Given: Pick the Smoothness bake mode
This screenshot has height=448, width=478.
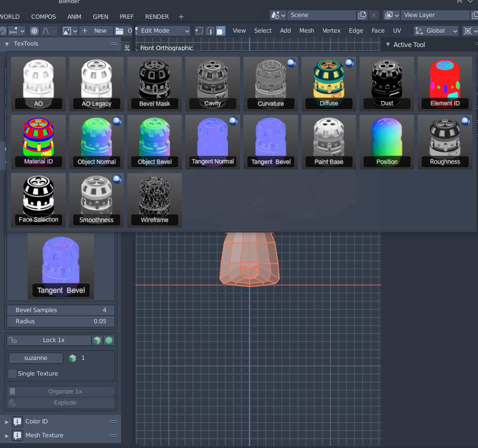Looking at the screenshot, I should 96,200.
